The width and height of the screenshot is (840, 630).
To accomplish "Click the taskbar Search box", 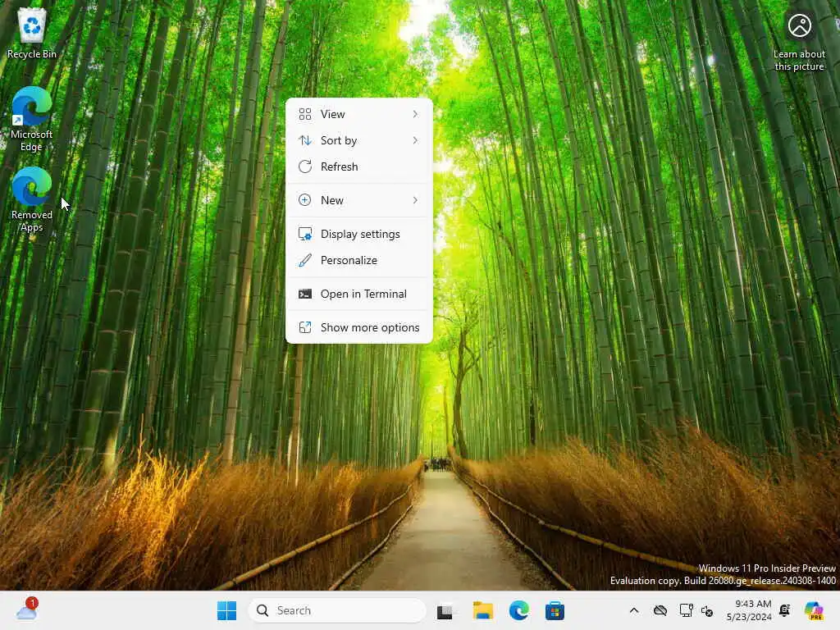I will tap(337, 610).
